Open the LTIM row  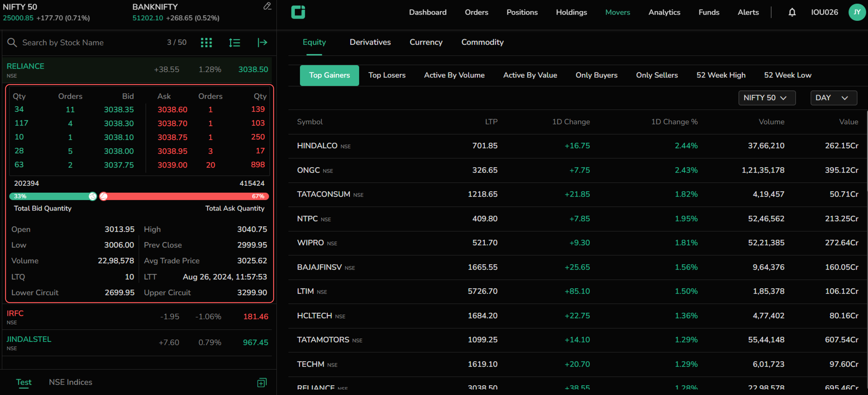pos(578,292)
